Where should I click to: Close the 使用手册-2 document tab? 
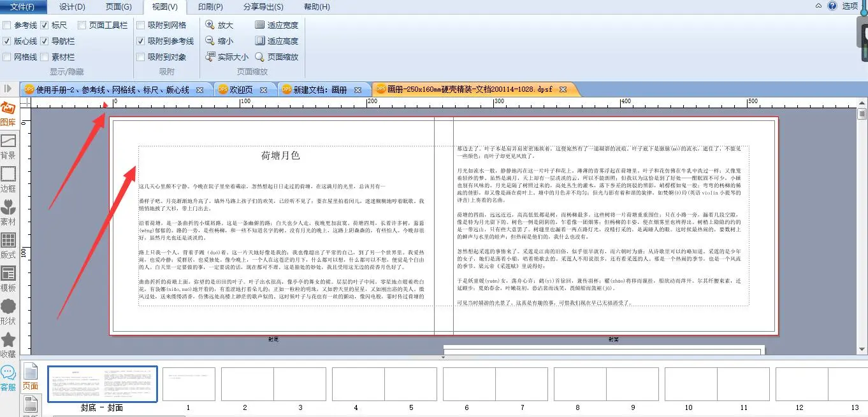tap(199, 90)
